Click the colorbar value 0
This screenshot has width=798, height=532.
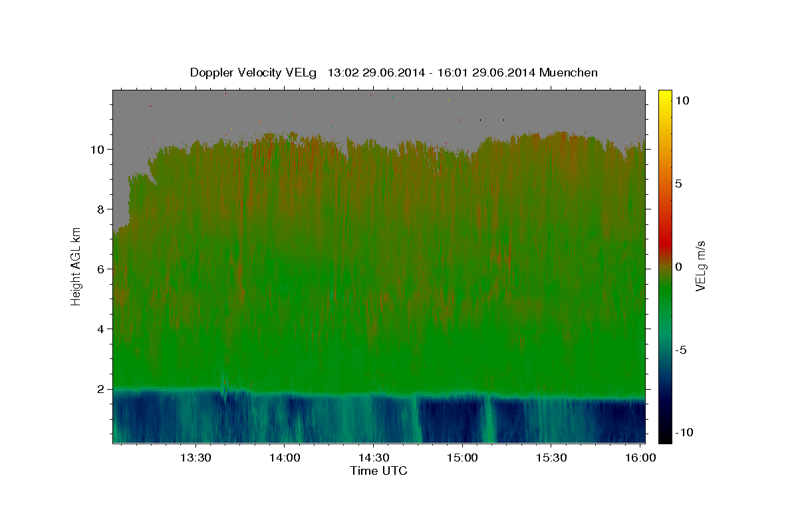pos(678,267)
